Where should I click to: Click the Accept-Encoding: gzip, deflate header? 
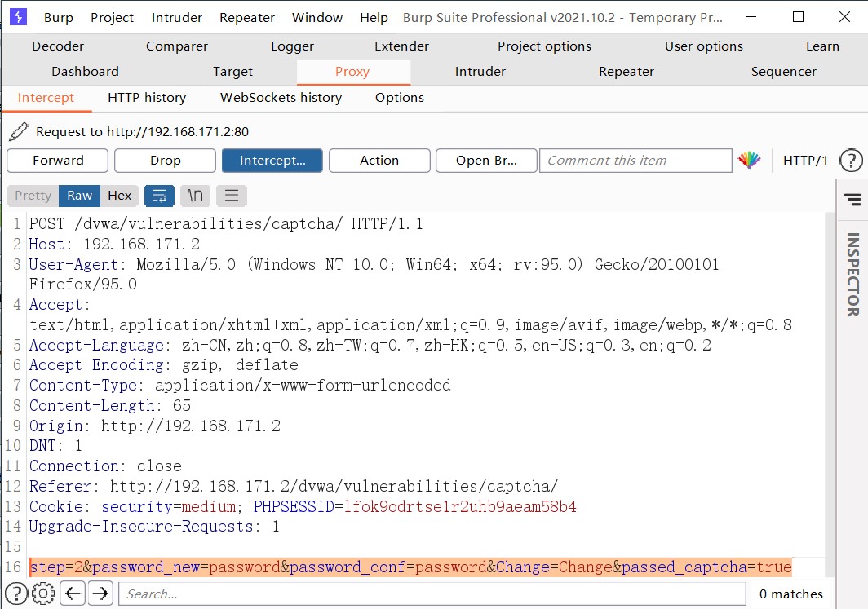pos(163,365)
